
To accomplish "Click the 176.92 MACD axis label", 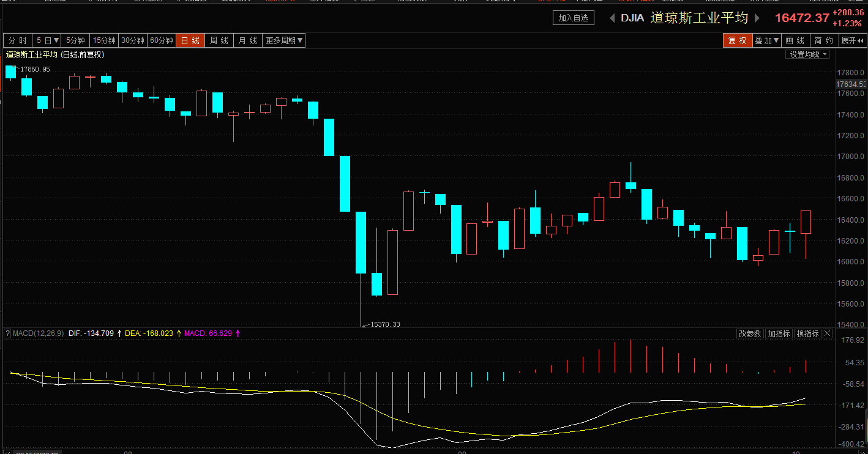I will [851, 340].
